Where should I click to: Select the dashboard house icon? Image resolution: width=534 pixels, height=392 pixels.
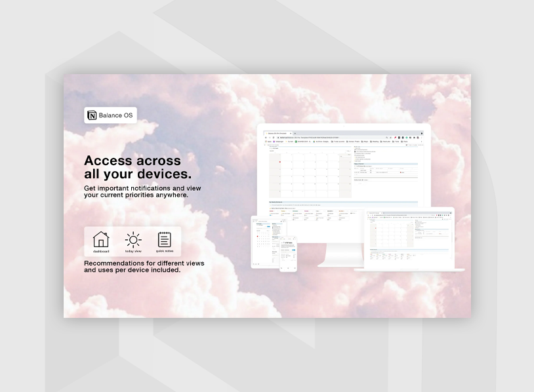click(101, 240)
